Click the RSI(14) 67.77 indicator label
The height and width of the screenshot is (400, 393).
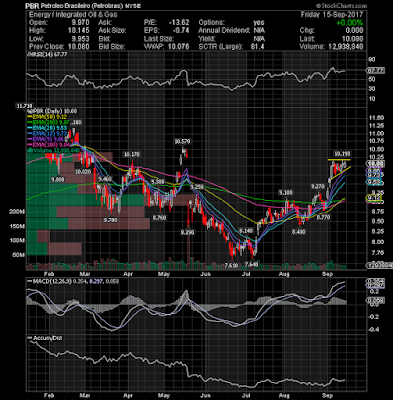coord(48,54)
